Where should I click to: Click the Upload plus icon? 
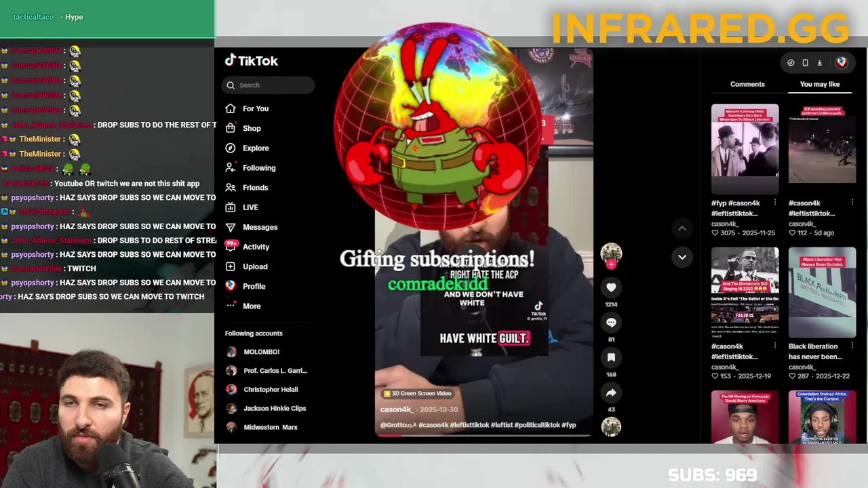pyautogui.click(x=231, y=266)
